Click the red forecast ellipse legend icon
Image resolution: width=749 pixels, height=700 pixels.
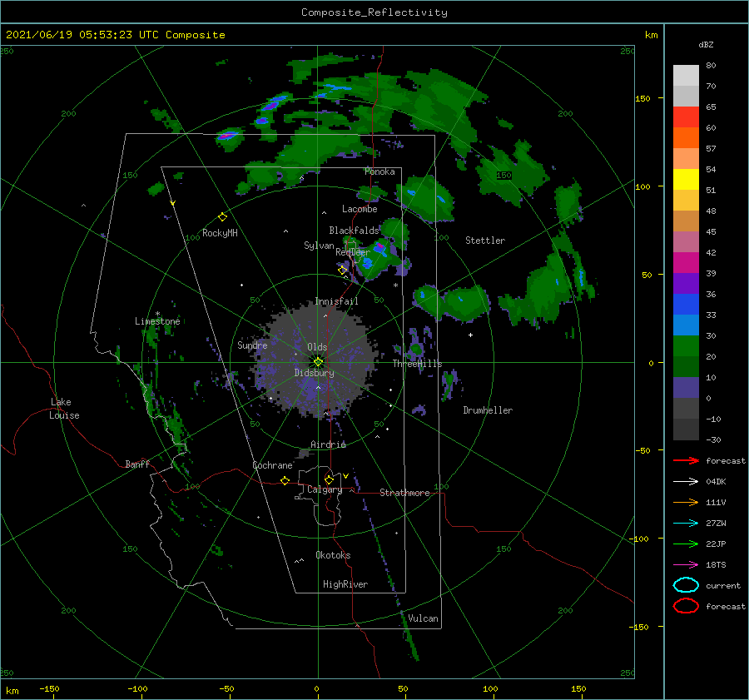686,606
